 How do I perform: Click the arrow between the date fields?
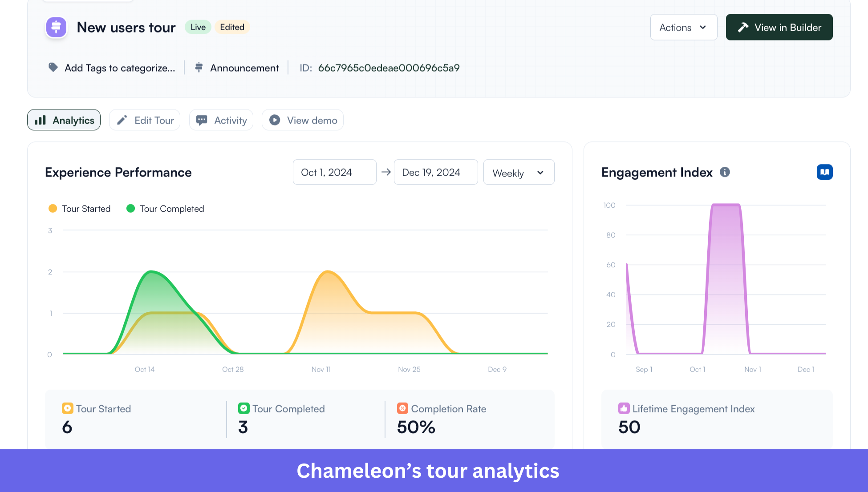[x=386, y=172]
